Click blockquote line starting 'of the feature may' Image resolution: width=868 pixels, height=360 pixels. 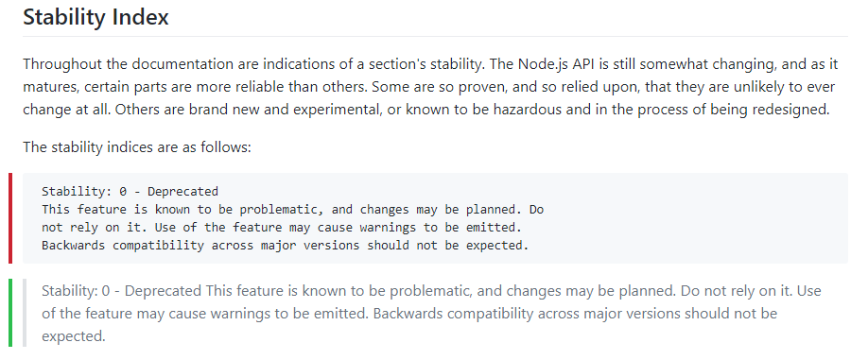click(409, 314)
